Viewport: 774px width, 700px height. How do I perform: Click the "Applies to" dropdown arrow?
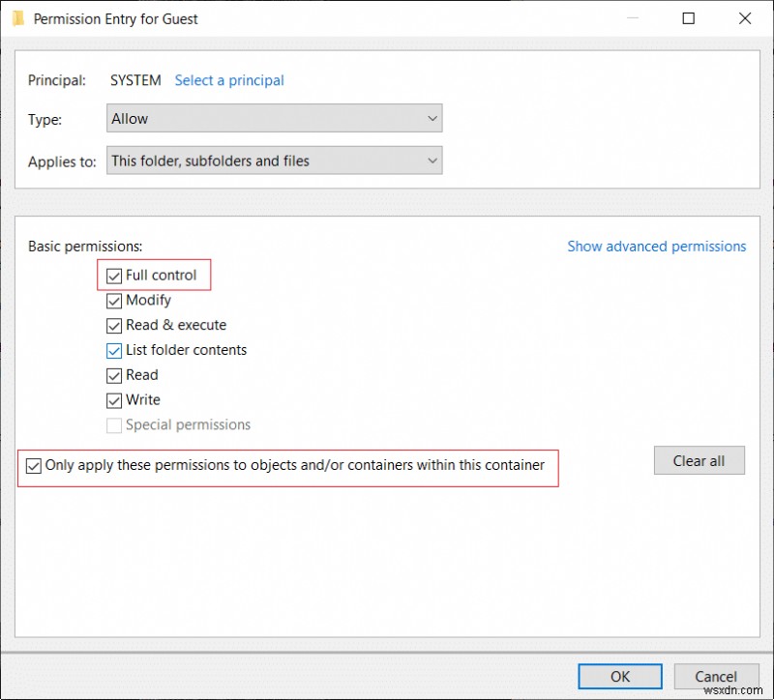(x=433, y=160)
